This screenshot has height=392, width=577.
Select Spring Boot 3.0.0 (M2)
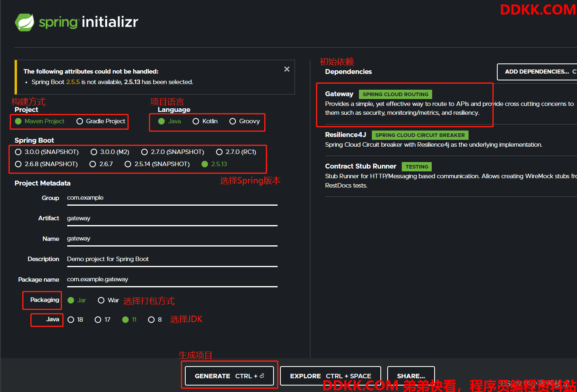110,152
